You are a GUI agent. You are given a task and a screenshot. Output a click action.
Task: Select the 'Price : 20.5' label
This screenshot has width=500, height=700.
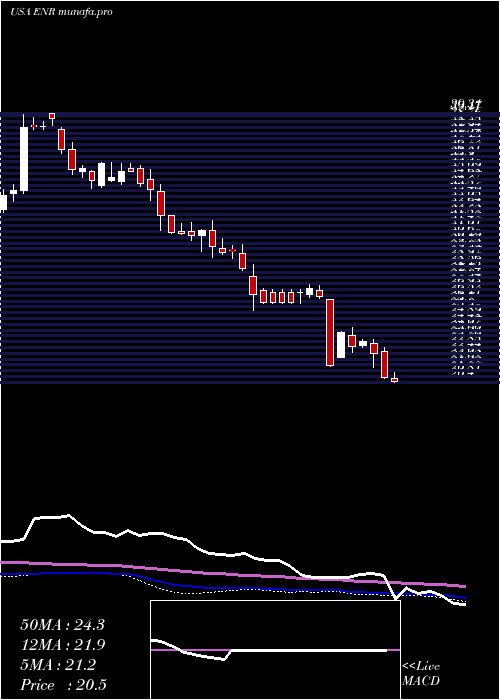tap(64, 684)
